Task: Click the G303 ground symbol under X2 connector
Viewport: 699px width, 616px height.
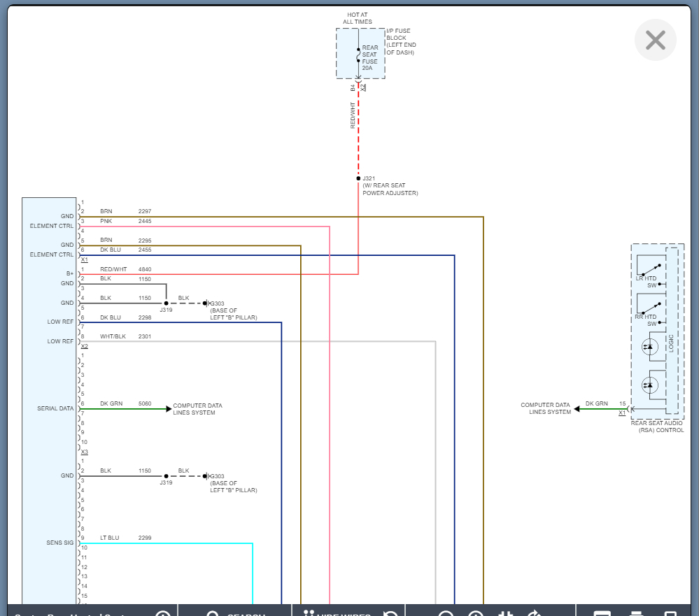Action: [206, 303]
